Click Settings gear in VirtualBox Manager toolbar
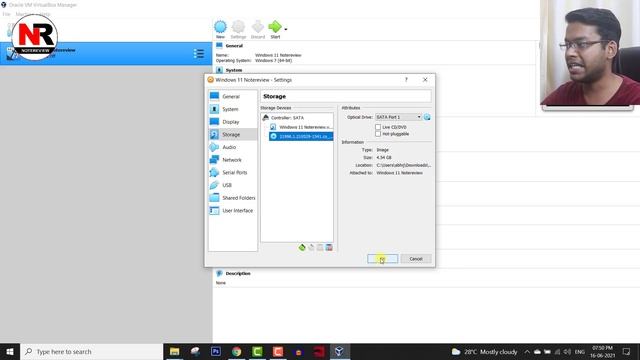The width and height of the screenshot is (640, 360). pyautogui.click(x=238, y=29)
